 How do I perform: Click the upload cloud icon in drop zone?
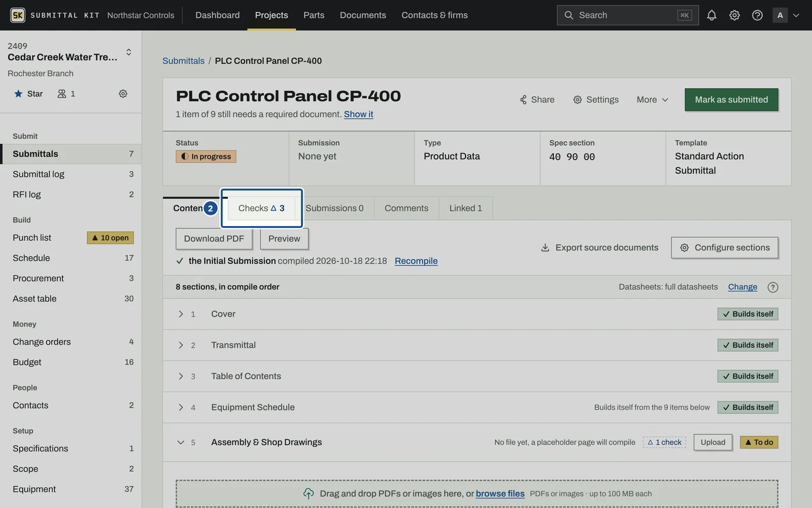click(308, 494)
